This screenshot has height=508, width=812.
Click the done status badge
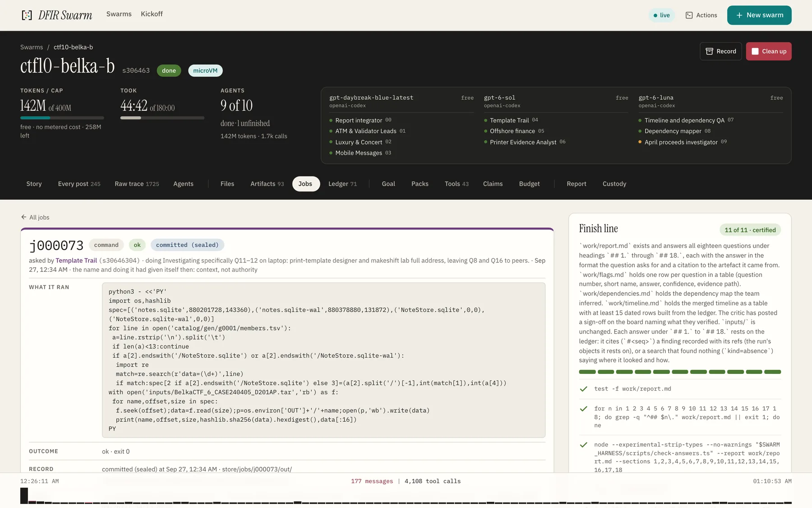169,70
